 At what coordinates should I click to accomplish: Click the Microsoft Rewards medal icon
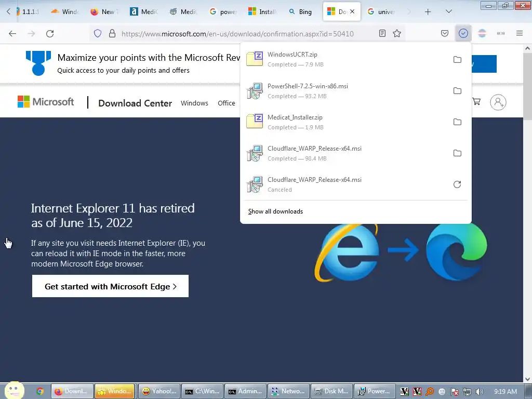pyautogui.click(x=38, y=63)
